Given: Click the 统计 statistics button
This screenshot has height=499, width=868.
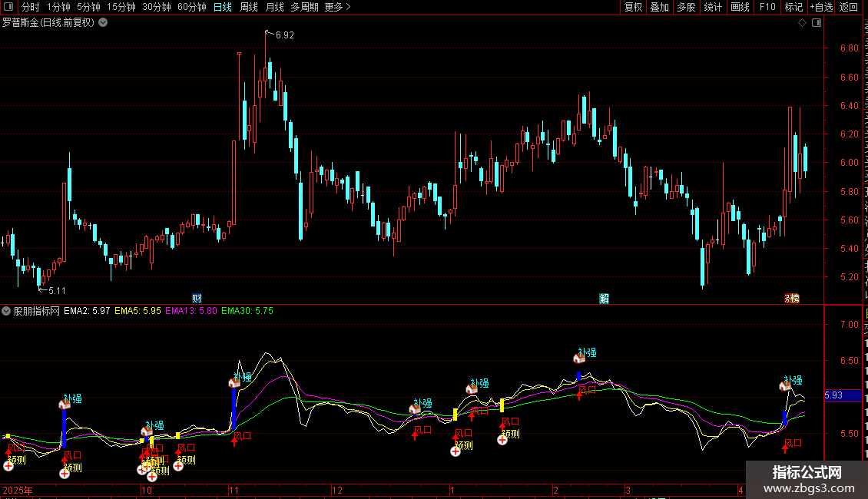Looking at the screenshot, I should [713, 7].
